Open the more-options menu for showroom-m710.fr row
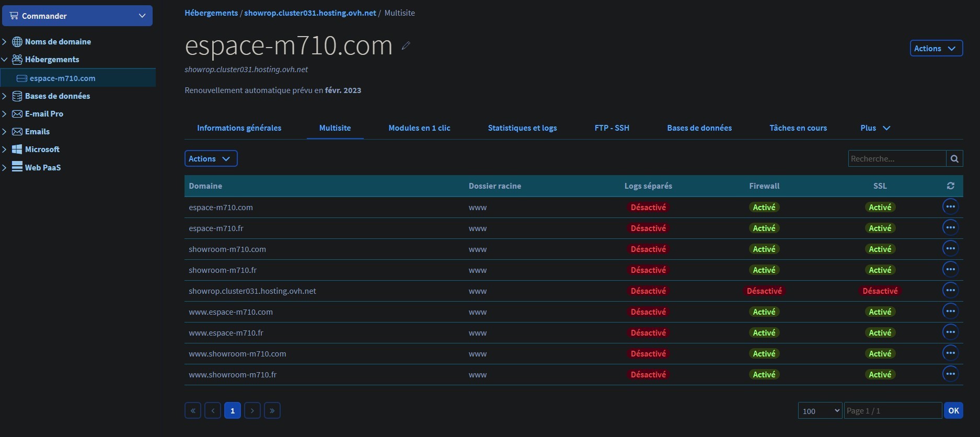This screenshot has height=437, width=980. pyautogui.click(x=950, y=270)
